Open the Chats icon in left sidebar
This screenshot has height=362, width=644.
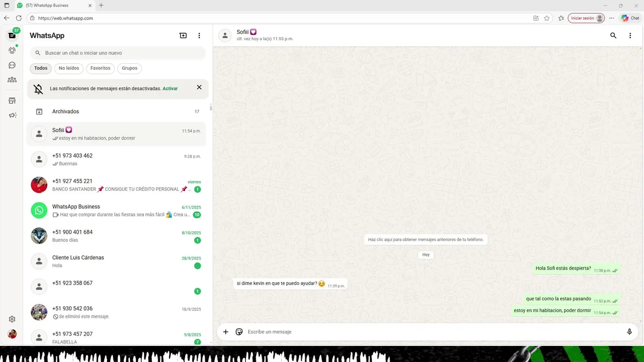pos(12,35)
